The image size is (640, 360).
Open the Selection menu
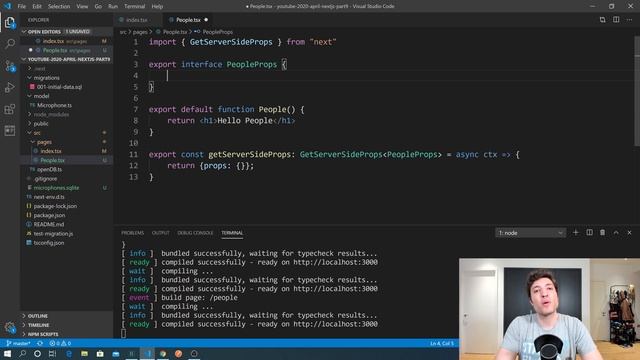[x=59, y=6]
